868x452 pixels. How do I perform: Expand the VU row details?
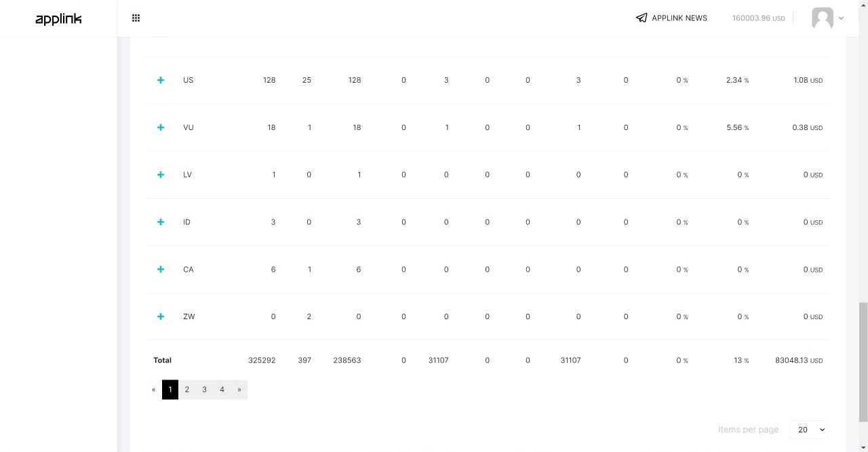(x=161, y=127)
